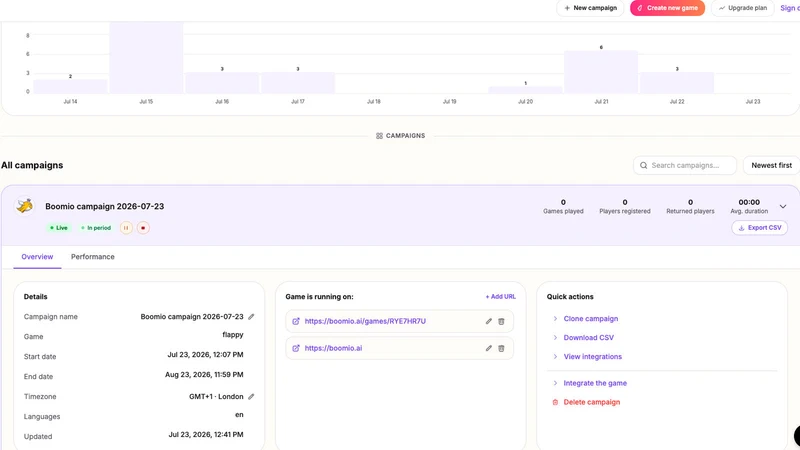Image resolution: width=800 pixels, height=450 pixels.
Task: Click Download CSV quick action
Action: (x=588, y=337)
